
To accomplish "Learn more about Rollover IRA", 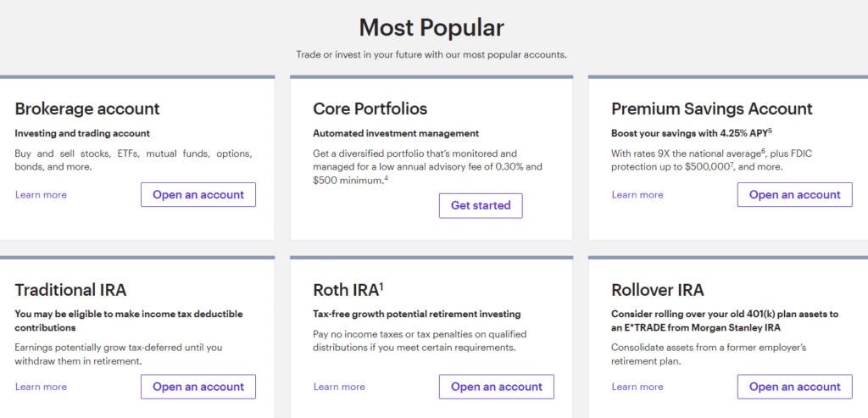I will (x=637, y=387).
